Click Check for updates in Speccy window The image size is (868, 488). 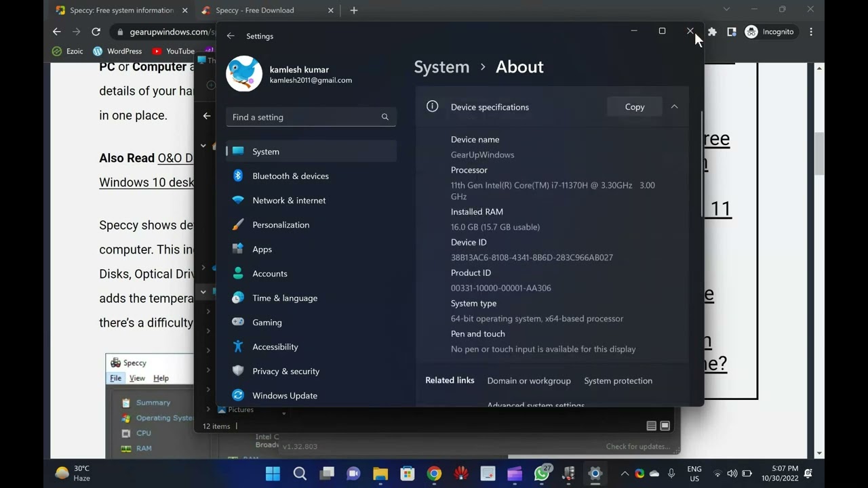pos(638,447)
